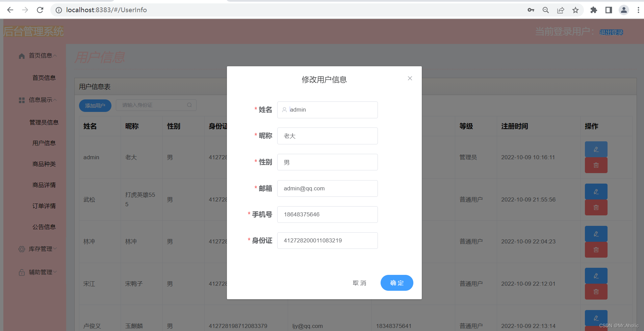Click the blue edit icon on 宋江's row

click(595, 276)
